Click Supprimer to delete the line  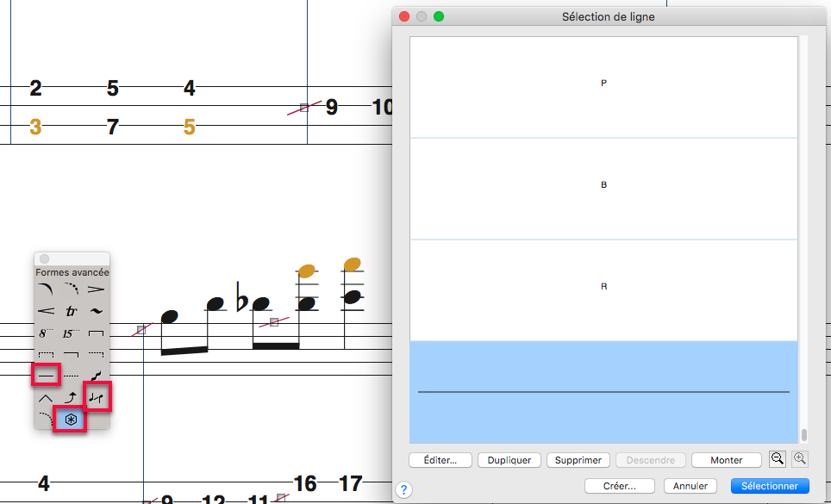(578, 460)
